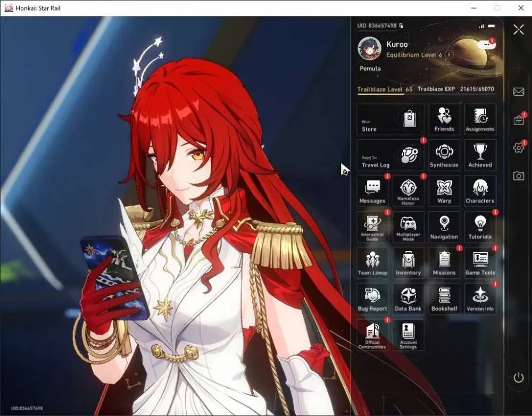This screenshot has width=532, height=416.
Task: Open the Warp menu
Action: click(444, 192)
